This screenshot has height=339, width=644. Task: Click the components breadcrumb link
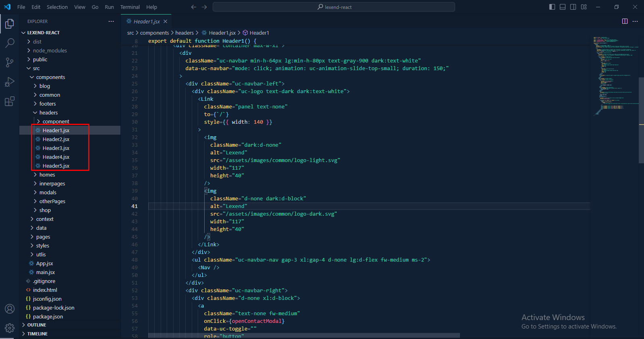pyautogui.click(x=154, y=33)
